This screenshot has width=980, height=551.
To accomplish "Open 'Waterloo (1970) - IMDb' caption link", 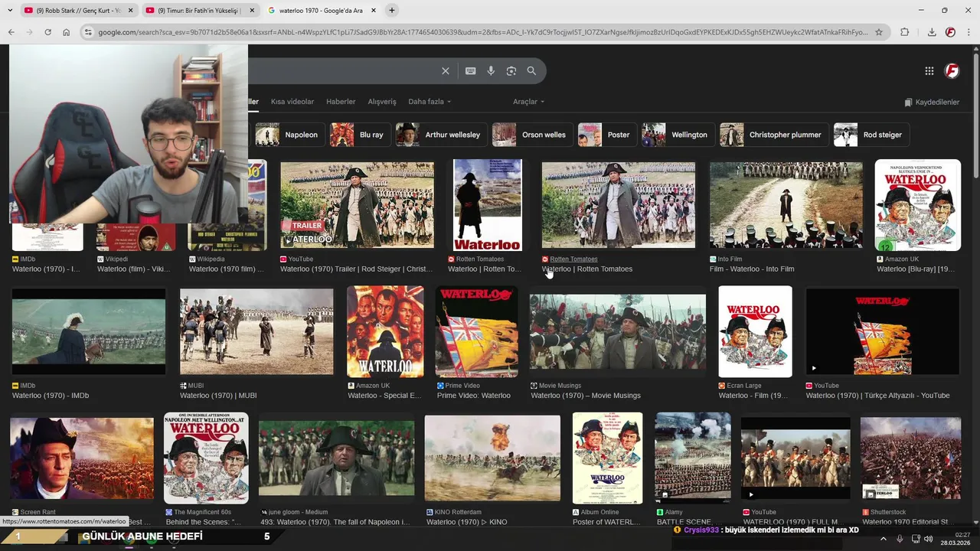I will [51, 396].
